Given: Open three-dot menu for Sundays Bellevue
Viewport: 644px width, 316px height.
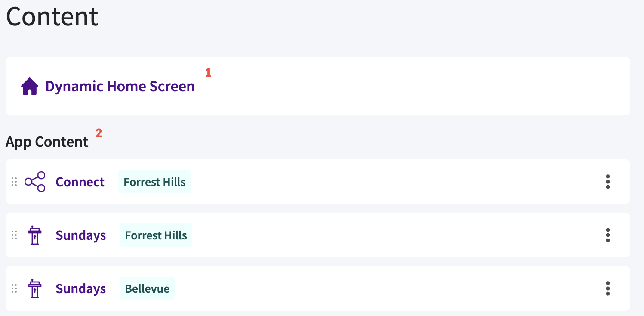Looking at the screenshot, I should coord(607,288).
